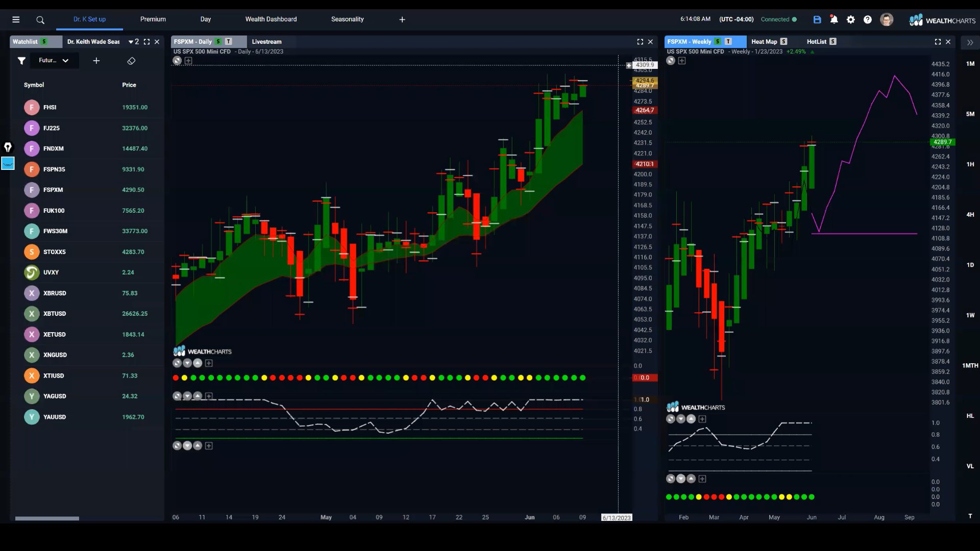
Task: Add indicator to weekly oscillator pane
Action: coord(702,419)
